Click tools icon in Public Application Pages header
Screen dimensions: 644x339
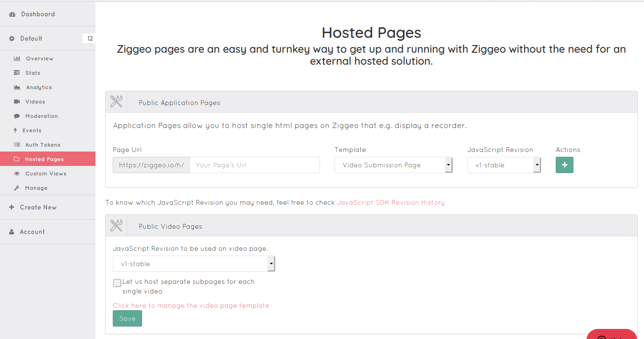coord(116,102)
